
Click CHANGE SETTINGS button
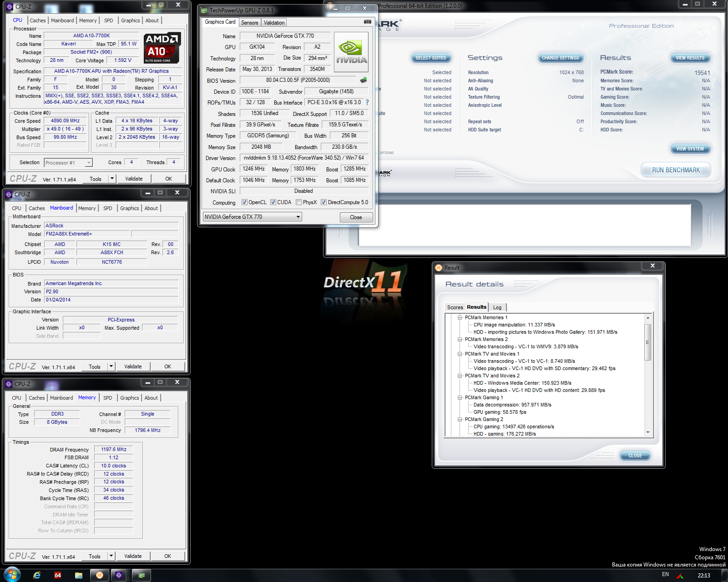561,58
